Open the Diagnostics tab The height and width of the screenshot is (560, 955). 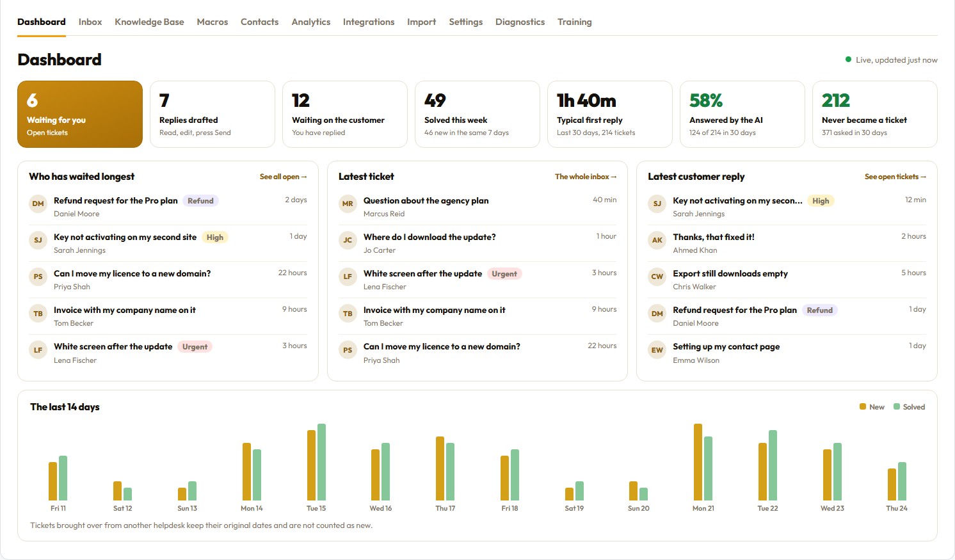click(x=520, y=22)
